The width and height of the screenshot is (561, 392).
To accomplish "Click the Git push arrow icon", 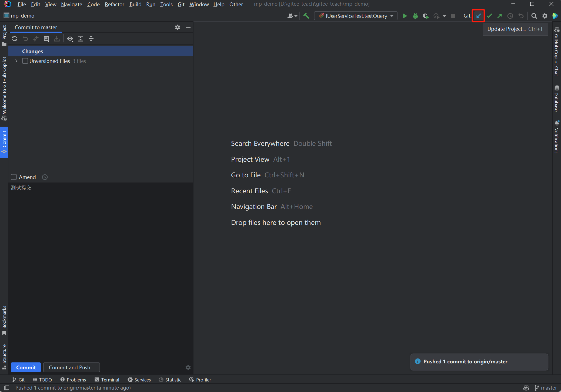I will tap(499, 16).
